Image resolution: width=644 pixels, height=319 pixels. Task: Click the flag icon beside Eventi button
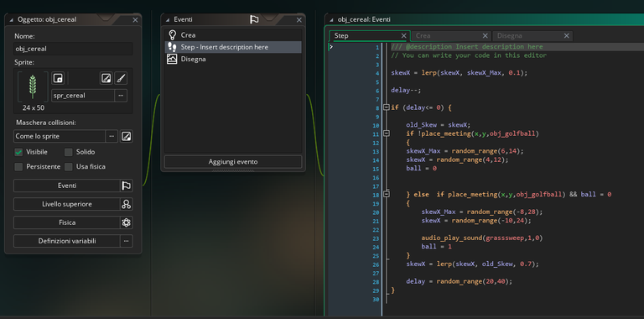pos(126,186)
